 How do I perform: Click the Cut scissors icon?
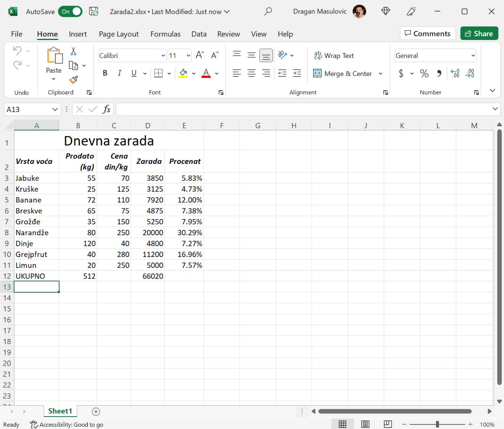click(x=73, y=51)
